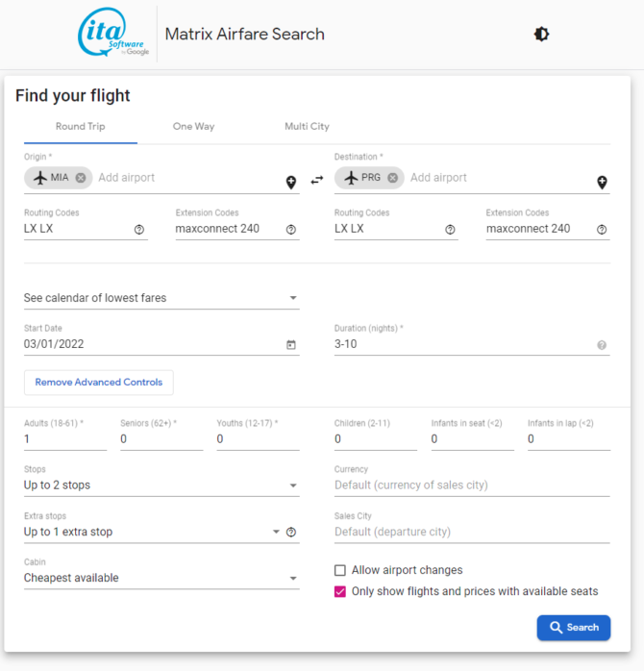This screenshot has width=644, height=671.
Task: Open destination nearby airports location pin
Action: 602,183
